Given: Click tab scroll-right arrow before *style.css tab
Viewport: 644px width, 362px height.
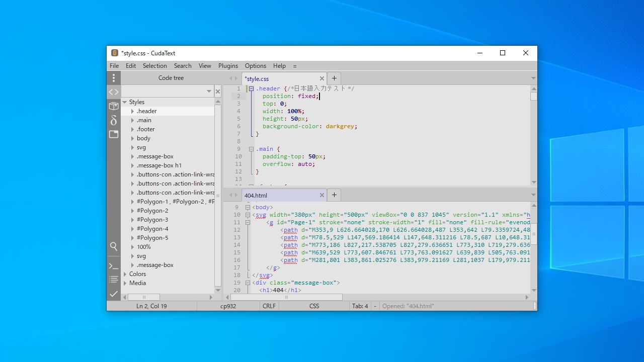Looking at the screenshot, I should click(236, 78).
